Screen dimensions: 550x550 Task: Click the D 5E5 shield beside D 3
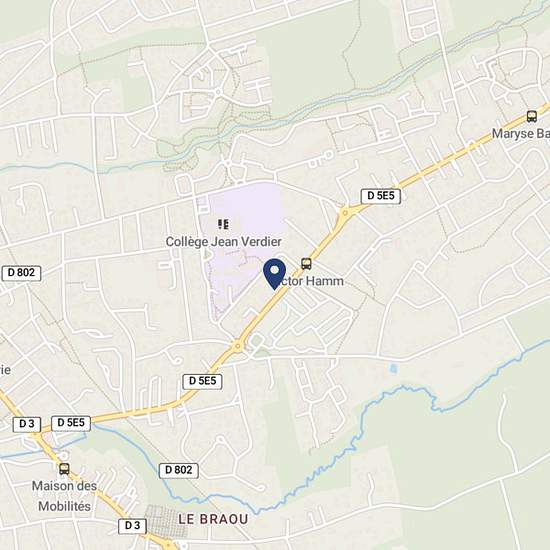[71, 423]
